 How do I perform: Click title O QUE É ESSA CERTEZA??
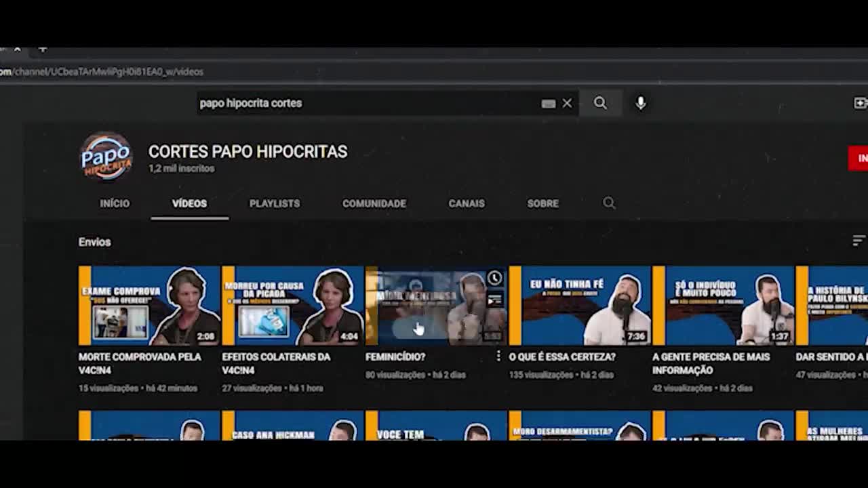coord(562,357)
